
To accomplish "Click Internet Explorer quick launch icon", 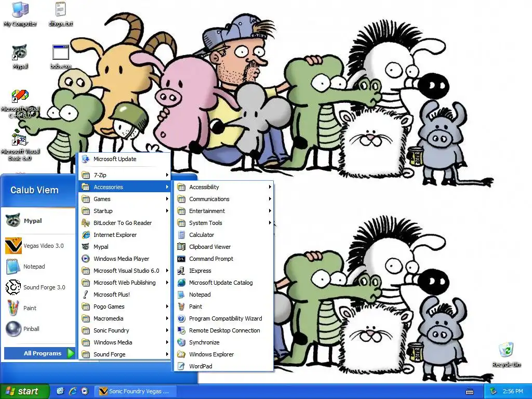I will (73, 391).
